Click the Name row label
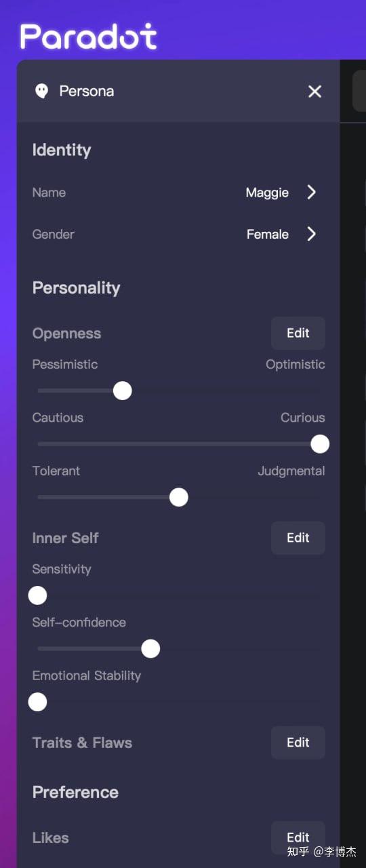This screenshot has width=366, height=868. pyautogui.click(x=49, y=193)
